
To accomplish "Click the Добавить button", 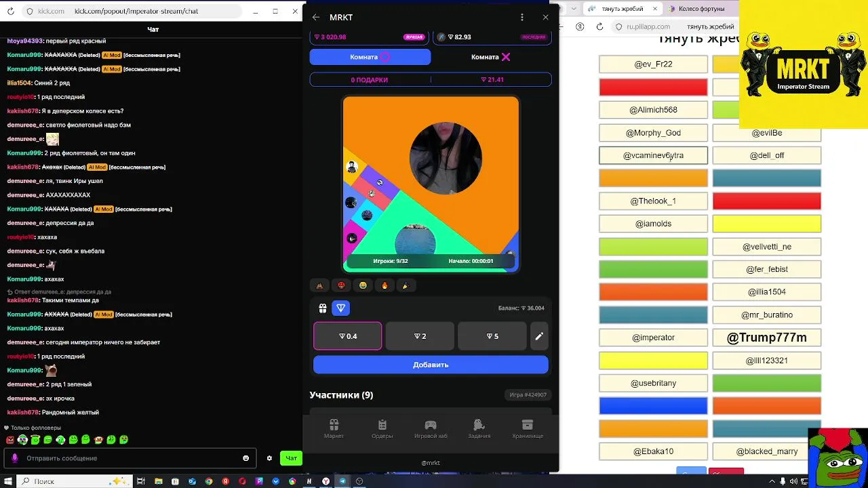I will (x=431, y=365).
